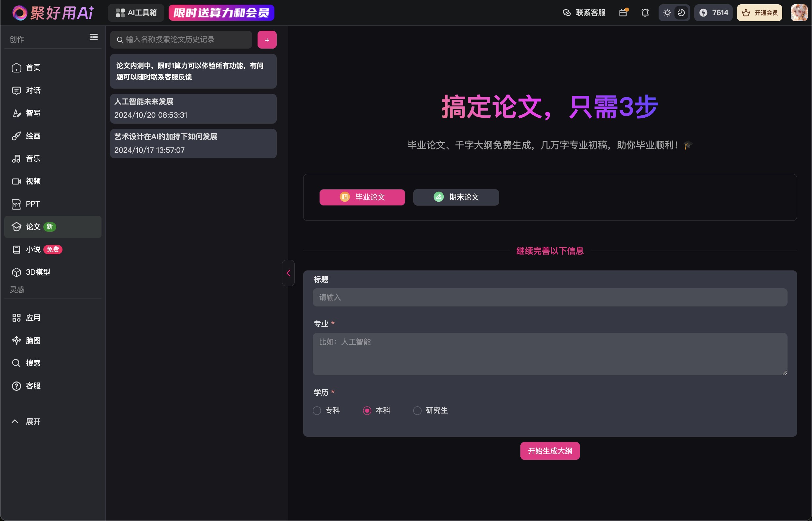
Task: Select the 专科 education radio button
Action: pos(317,410)
